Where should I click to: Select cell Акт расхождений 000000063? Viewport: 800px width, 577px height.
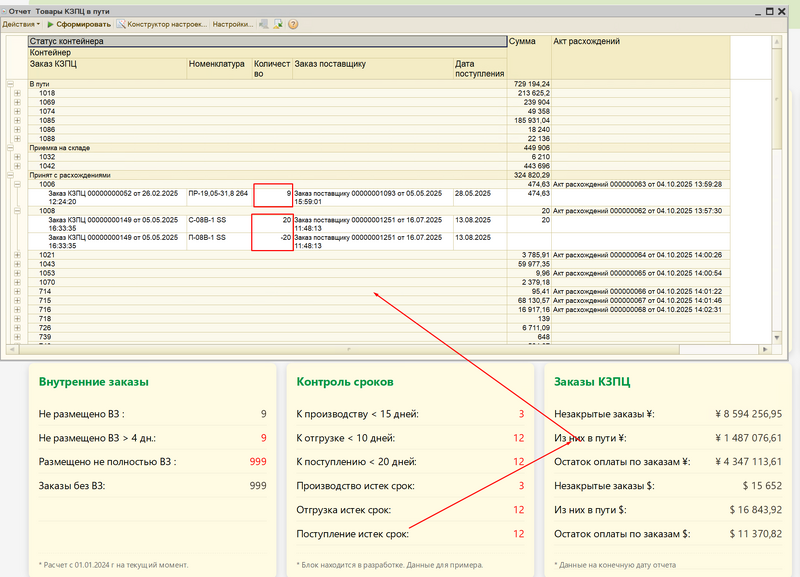[641, 184]
